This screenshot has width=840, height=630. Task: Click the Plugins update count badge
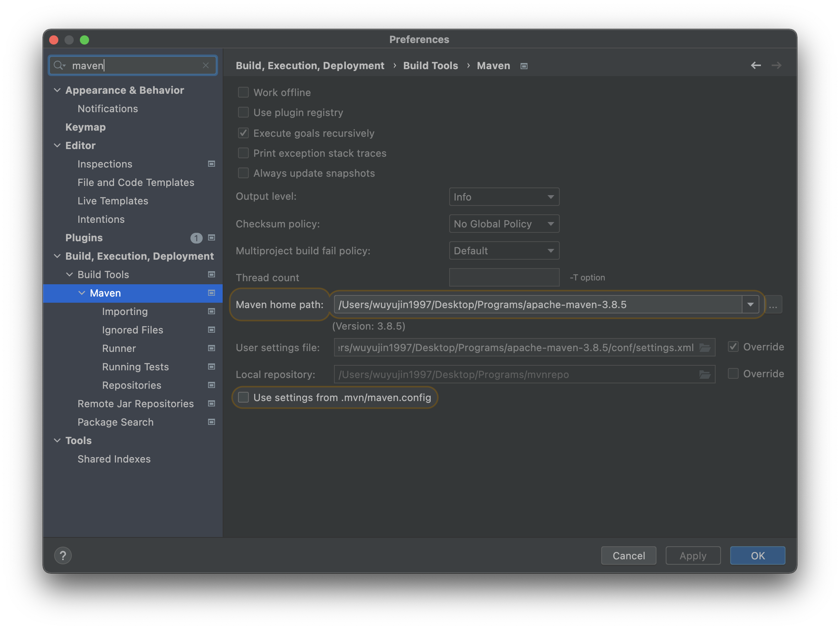[x=196, y=238]
